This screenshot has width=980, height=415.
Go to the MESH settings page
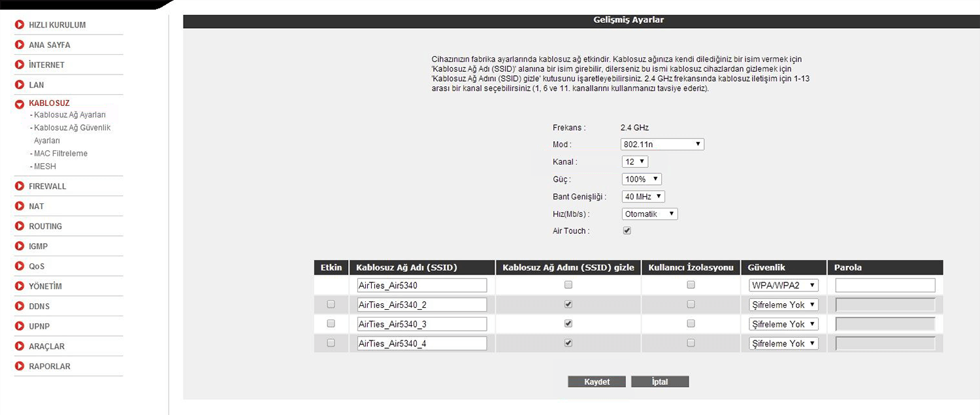(45, 167)
